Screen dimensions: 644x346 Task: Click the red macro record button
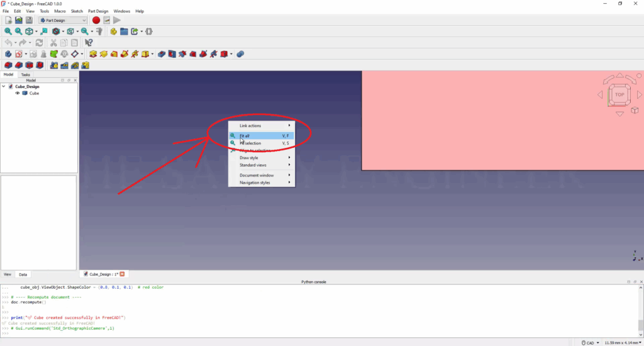tap(96, 20)
